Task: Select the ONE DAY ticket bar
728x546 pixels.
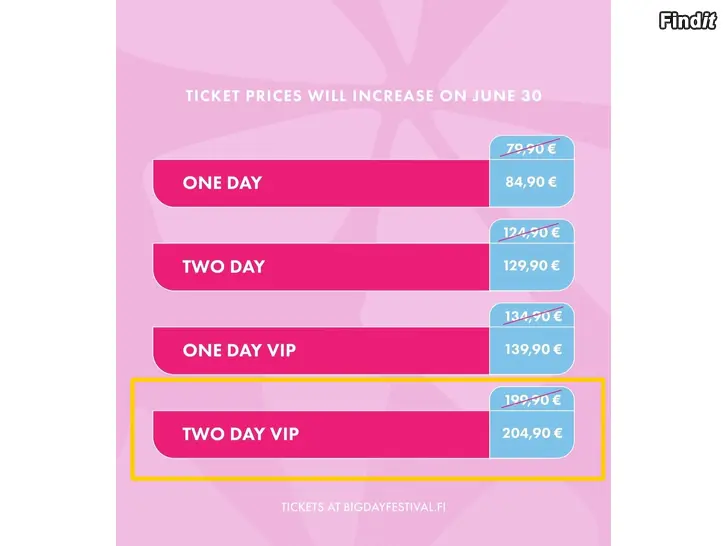Action: point(321,183)
